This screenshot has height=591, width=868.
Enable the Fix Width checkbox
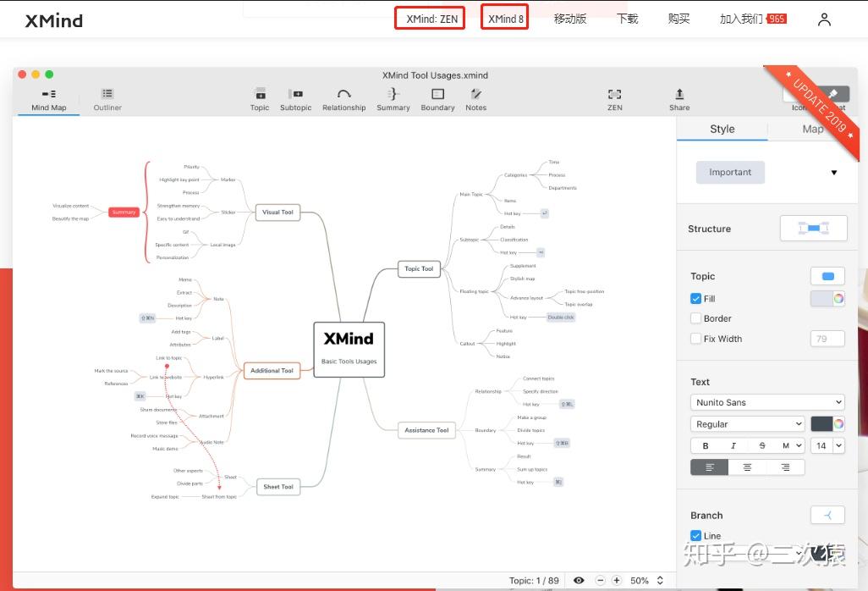pyautogui.click(x=696, y=339)
